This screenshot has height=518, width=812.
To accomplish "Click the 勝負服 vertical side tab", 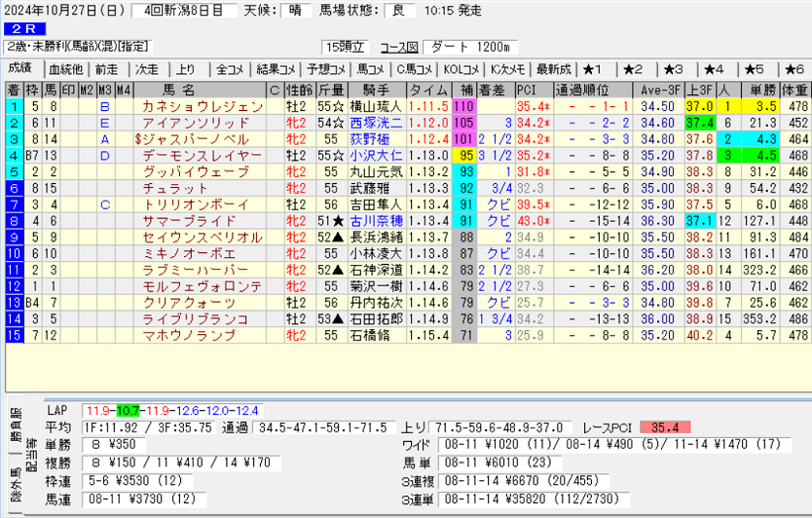I will [x=14, y=424].
